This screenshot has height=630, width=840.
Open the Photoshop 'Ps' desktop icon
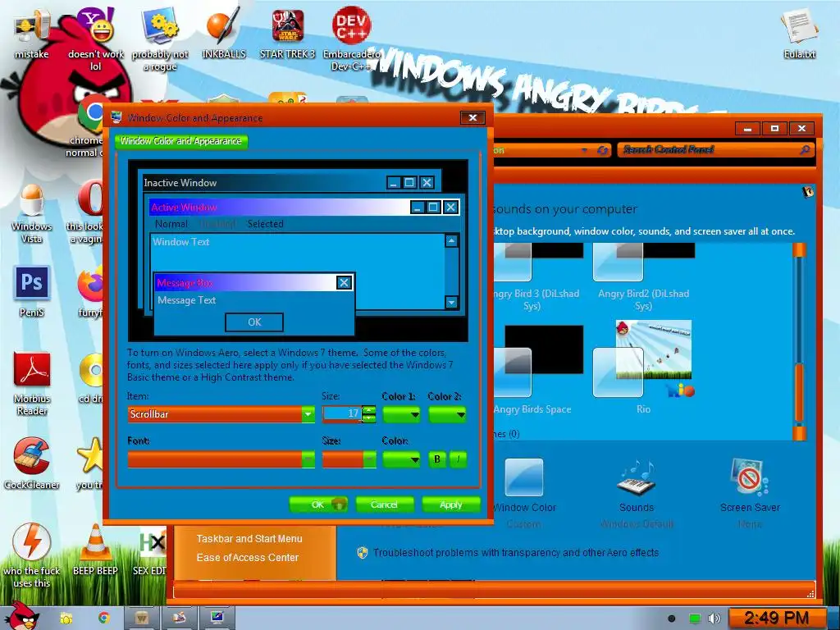(32, 291)
